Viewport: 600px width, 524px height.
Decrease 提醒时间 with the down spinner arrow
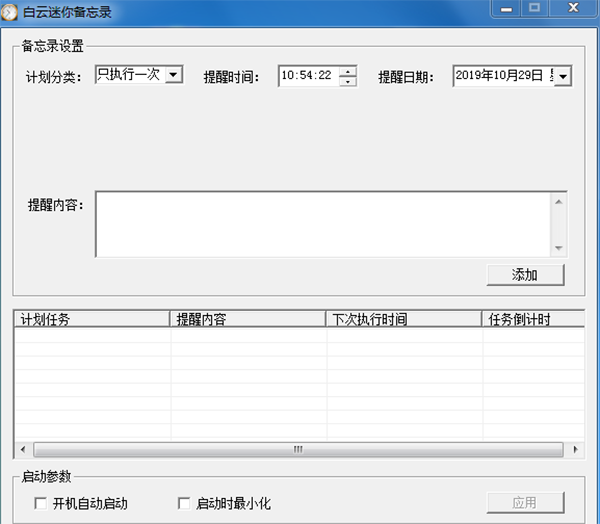pos(348,81)
